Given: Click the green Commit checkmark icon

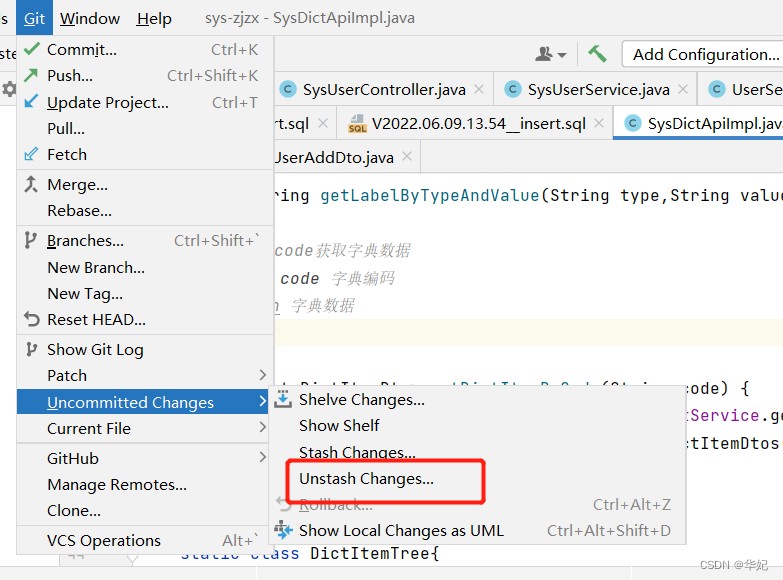Looking at the screenshot, I should 31,49.
